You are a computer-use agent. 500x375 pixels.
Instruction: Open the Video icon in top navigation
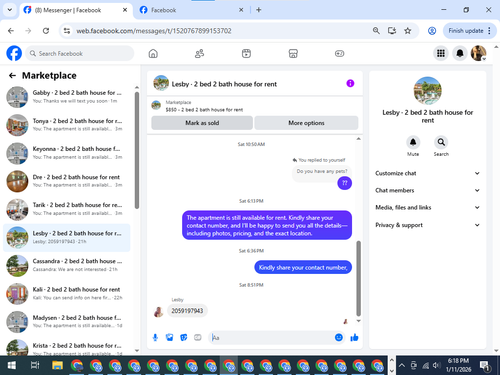tap(246, 53)
